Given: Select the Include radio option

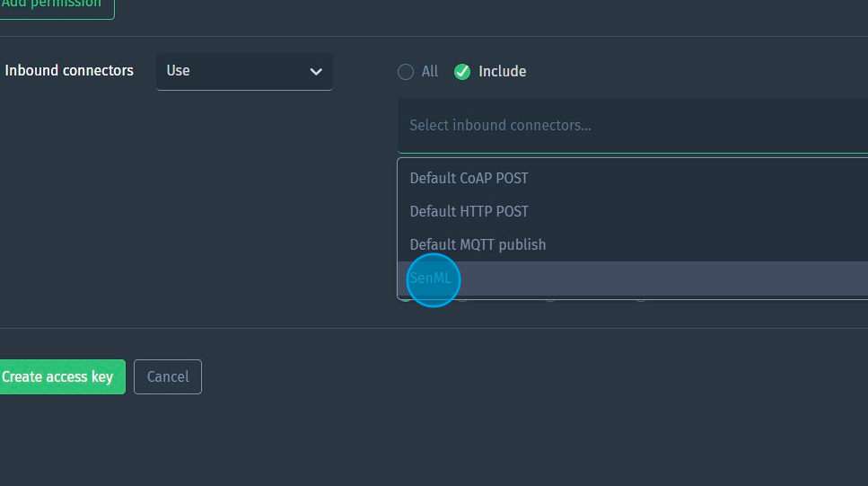Looking at the screenshot, I should [x=462, y=72].
